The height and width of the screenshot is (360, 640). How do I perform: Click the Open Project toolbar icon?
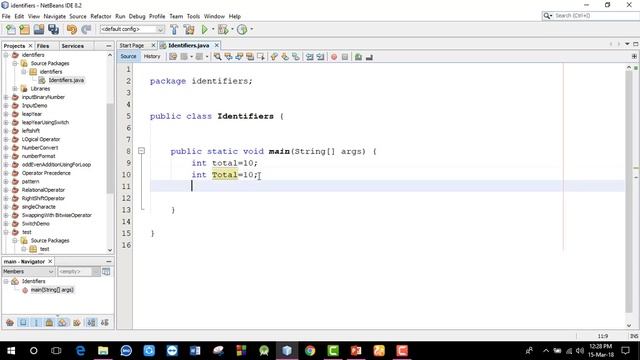tap(39, 29)
